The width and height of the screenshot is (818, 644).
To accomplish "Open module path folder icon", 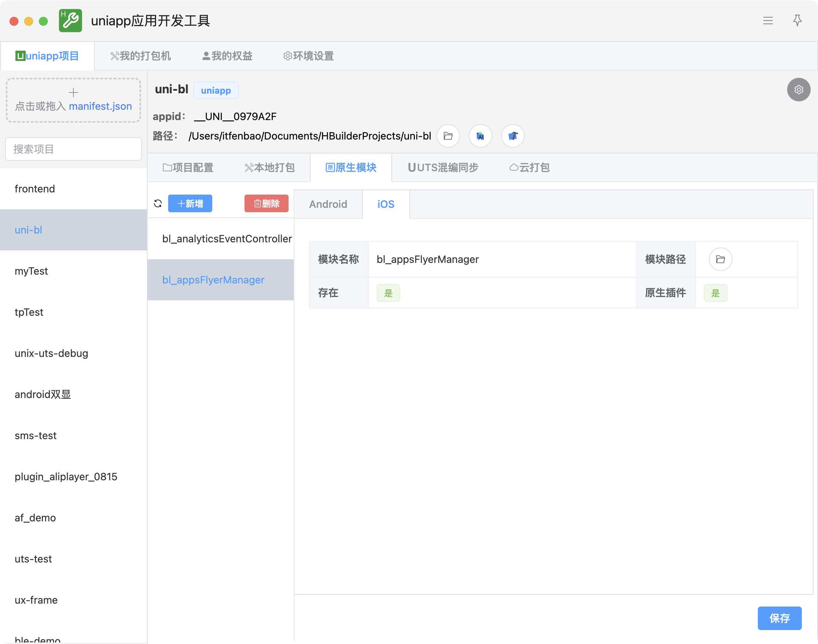I will point(720,260).
